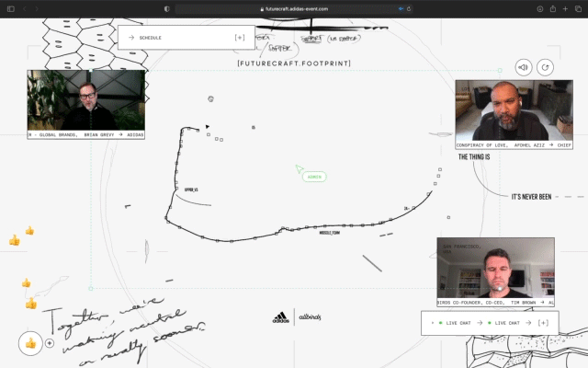Click the "THE THING IS" caption
This screenshot has width=588, height=368.
coord(474,157)
